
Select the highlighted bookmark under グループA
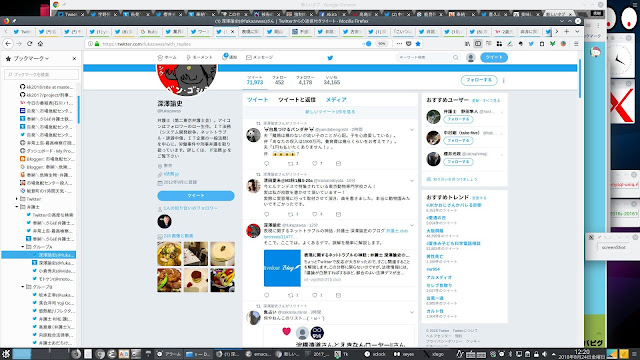pyautogui.click(x=39, y=255)
